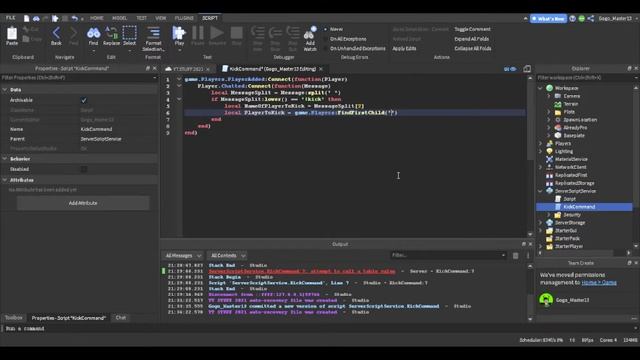
Task: Toggle the Archivable checkbox
Action: pyautogui.click(x=84, y=100)
